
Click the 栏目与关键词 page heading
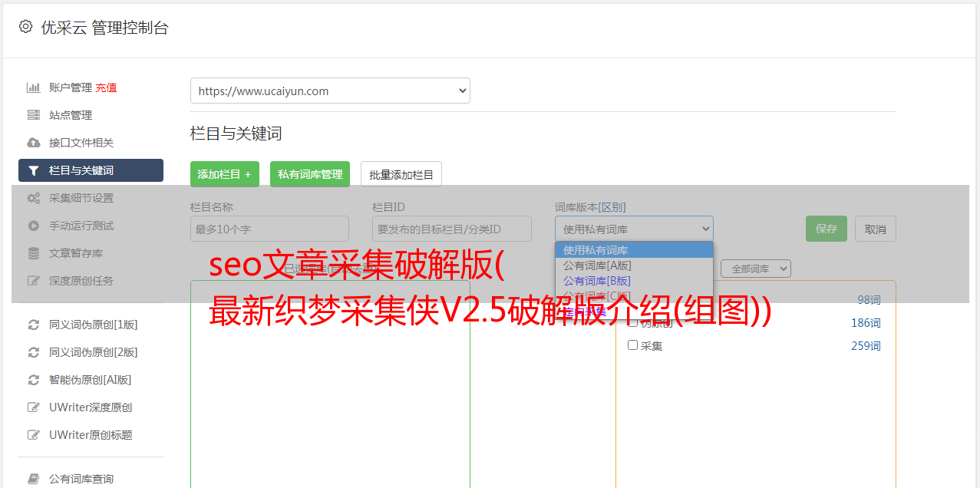(x=236, y=134)
